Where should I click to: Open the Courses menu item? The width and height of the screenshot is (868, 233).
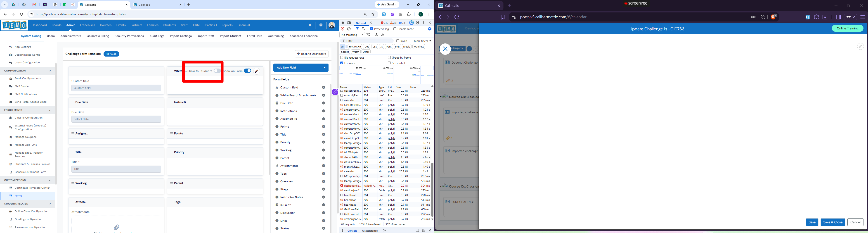pos(106,25)
